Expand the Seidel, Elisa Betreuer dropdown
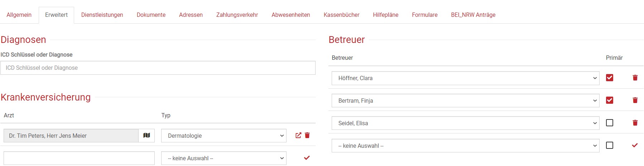This screenshot has width=644, height=166. 465,123
